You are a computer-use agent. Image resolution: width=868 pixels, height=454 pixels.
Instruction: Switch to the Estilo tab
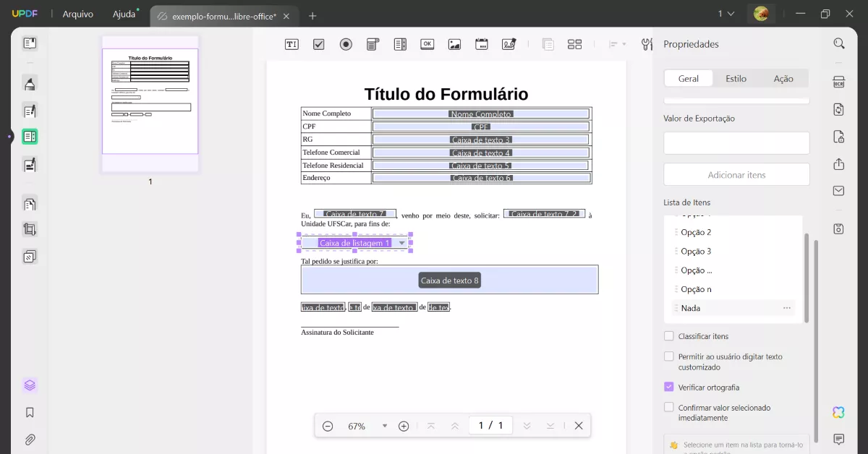coord(736,78)
